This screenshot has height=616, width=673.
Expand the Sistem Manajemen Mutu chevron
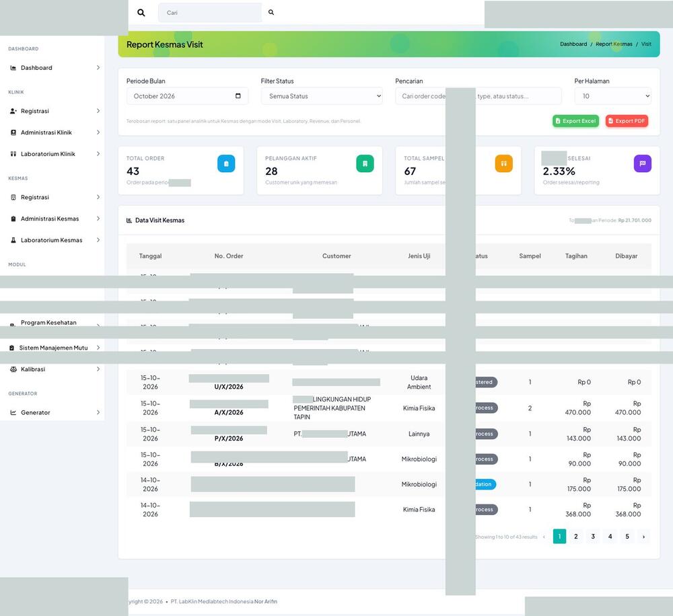tap(98, 348)
